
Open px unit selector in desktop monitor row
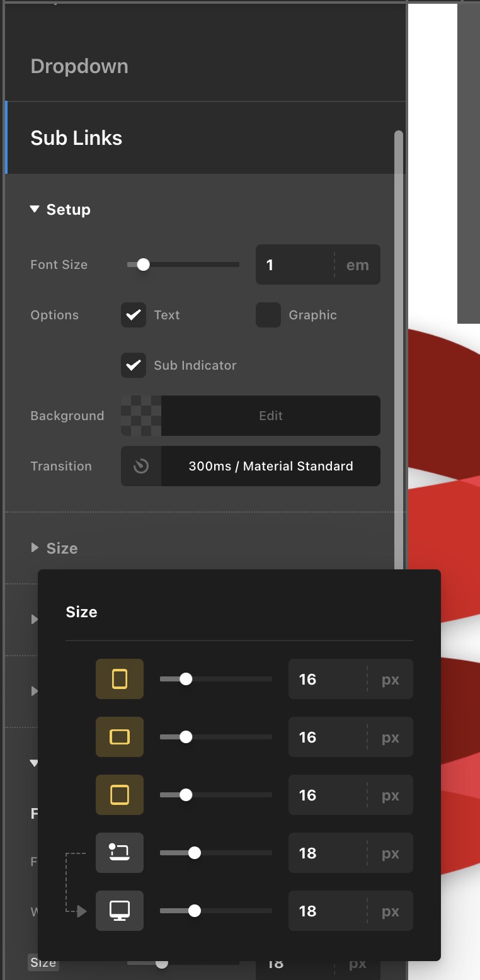point(390,911)
